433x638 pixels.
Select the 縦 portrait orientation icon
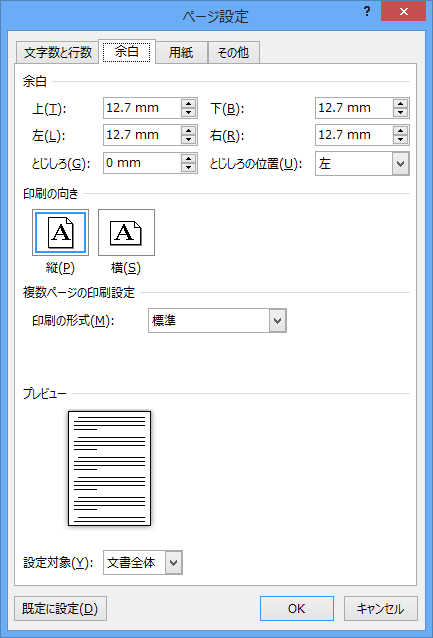[x=60, y=232]
